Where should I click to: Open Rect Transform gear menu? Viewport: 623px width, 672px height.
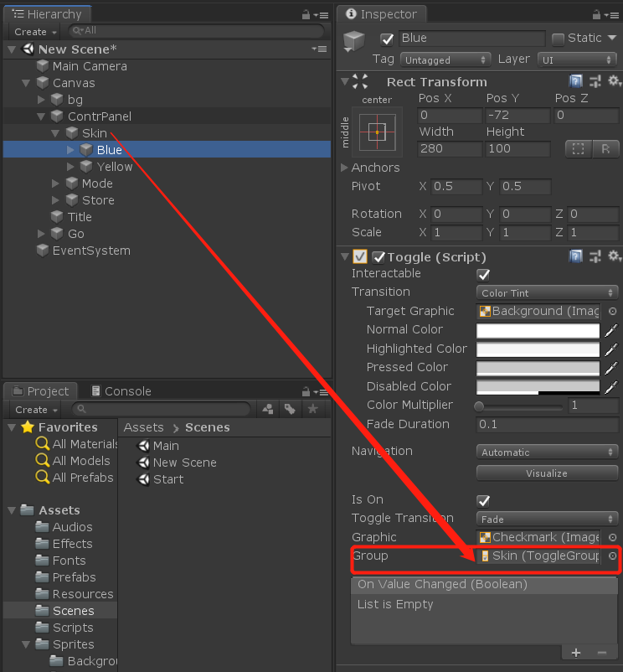pos(615,80)
